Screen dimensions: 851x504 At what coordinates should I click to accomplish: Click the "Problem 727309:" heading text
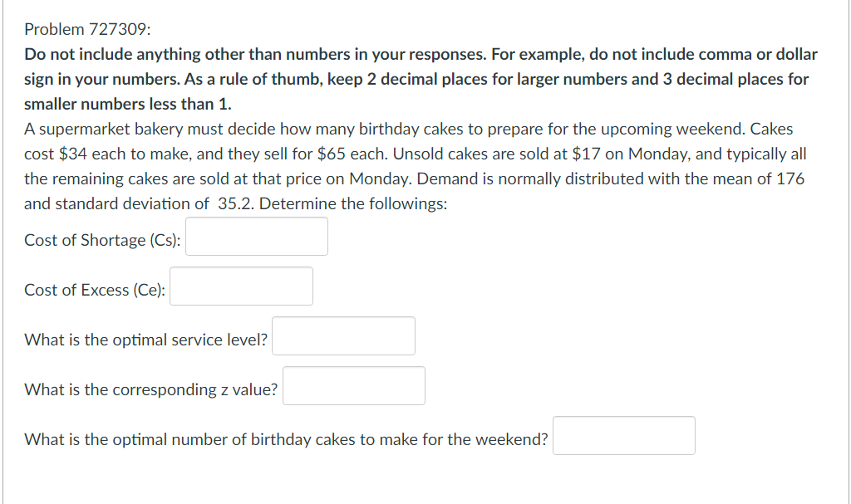coord(87,30)
